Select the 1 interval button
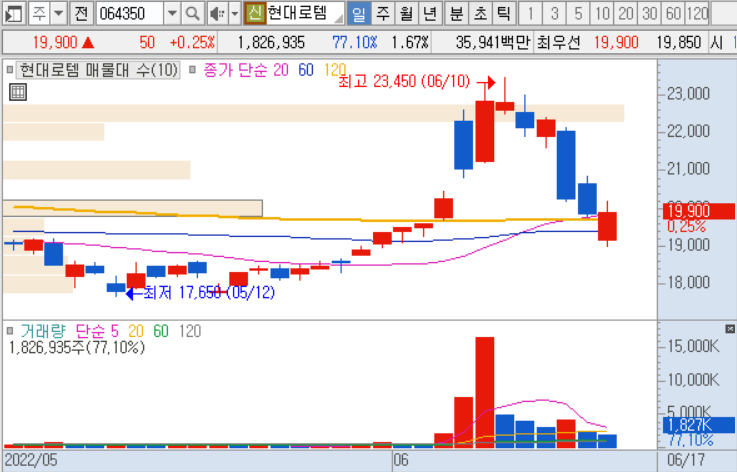Image resolution: width=737 pixels, height=472 pixels. tap(531, 13)
